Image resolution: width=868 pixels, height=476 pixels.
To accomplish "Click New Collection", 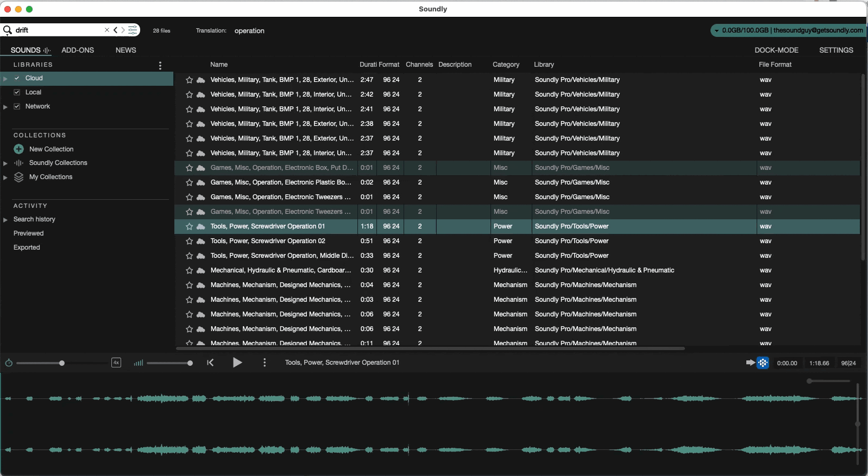I will click(x=52, y=149).
